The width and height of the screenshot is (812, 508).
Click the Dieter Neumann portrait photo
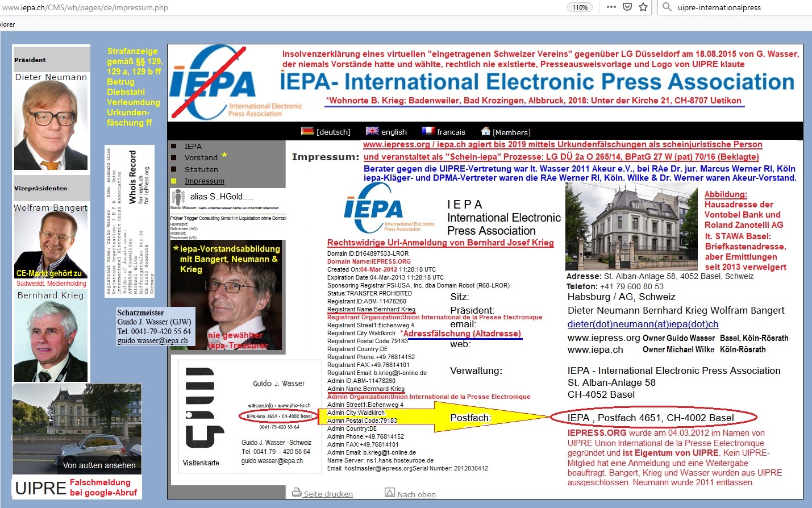pos(51,126)
